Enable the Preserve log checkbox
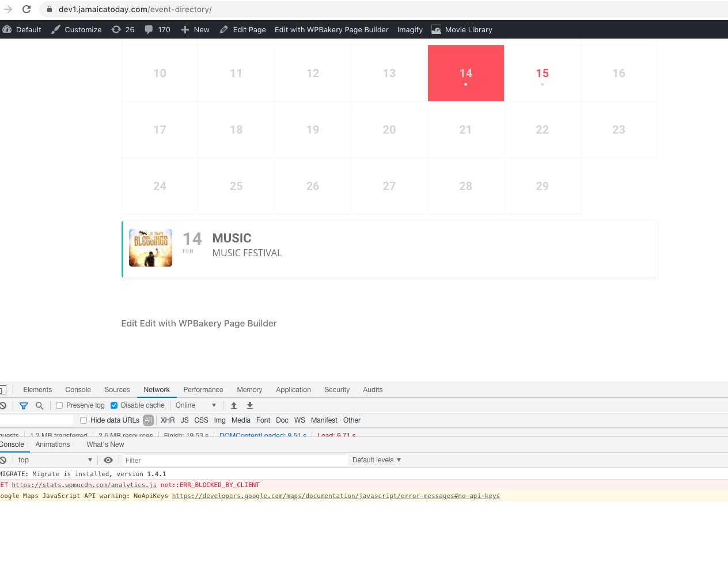The height and width of the screenshot is (570, 728). 59,405
